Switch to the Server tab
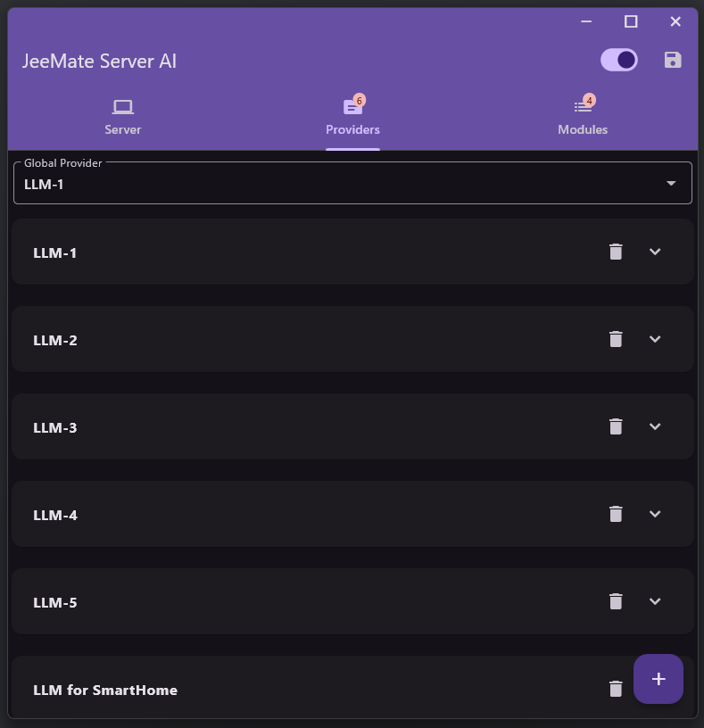The width and height of the screenshot is (704, 728). coord(123,117)
